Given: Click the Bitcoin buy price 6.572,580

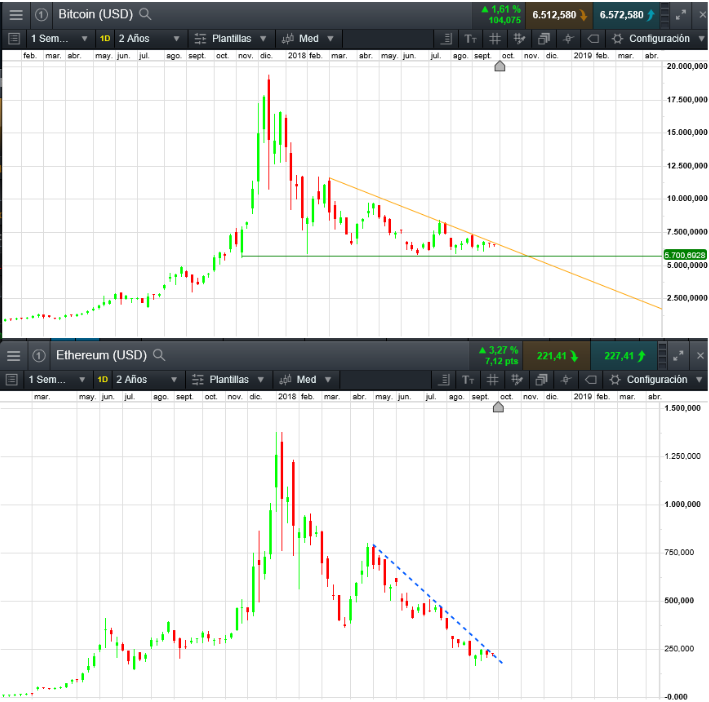Looking at the screenshot, I should pyautogui.click(x=627, y=15).
